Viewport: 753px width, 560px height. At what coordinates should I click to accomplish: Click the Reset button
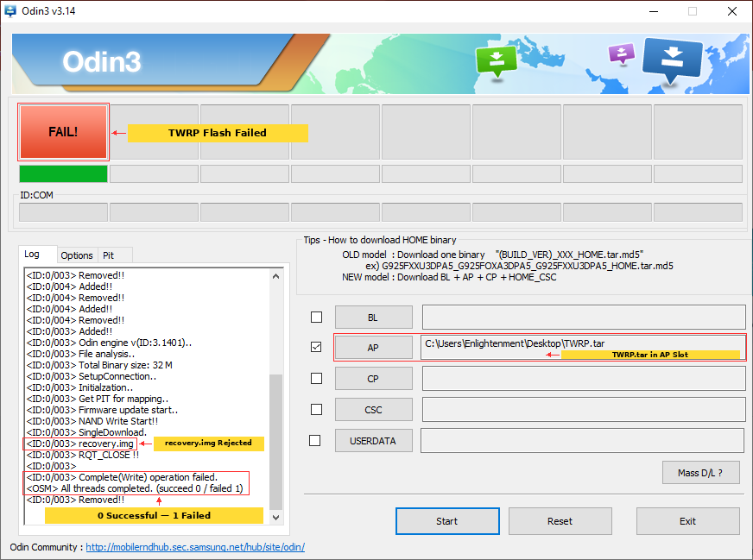click(x=560, y=521)
